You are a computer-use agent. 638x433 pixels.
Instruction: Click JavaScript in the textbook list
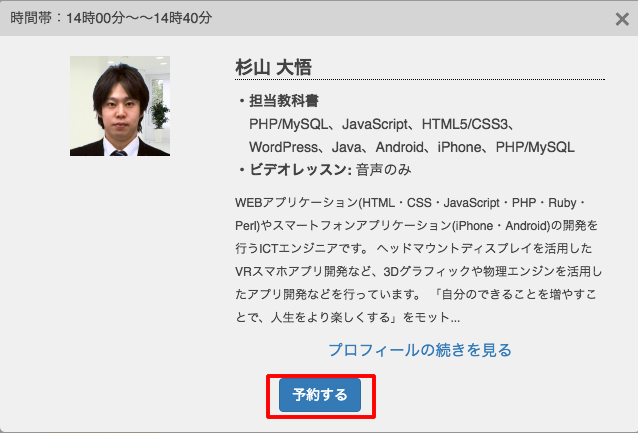pyautogui.click(x=375, y=124)
